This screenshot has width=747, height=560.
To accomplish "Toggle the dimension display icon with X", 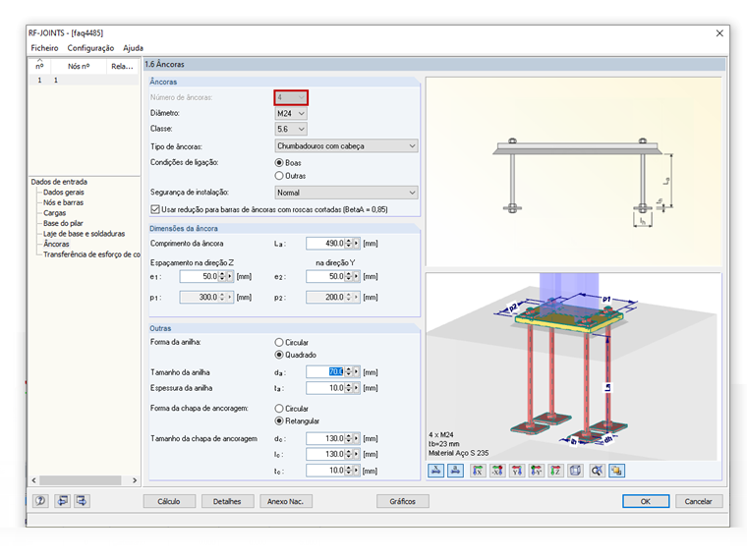I will click(435, 471).
